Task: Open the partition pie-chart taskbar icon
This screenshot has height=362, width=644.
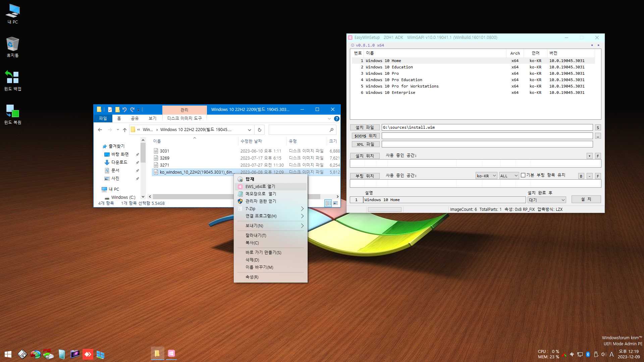Action: pos(35,354)
